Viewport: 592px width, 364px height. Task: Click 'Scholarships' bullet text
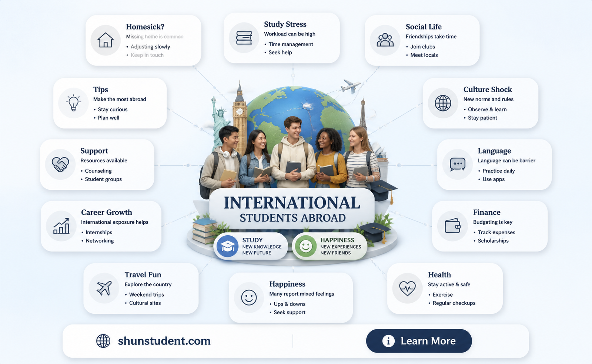[493, 241]
